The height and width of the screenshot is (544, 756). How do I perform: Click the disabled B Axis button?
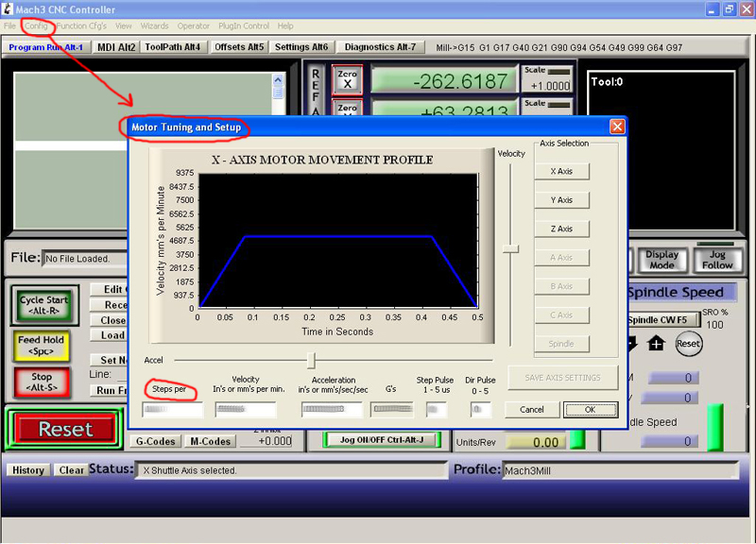pos(561,286)
